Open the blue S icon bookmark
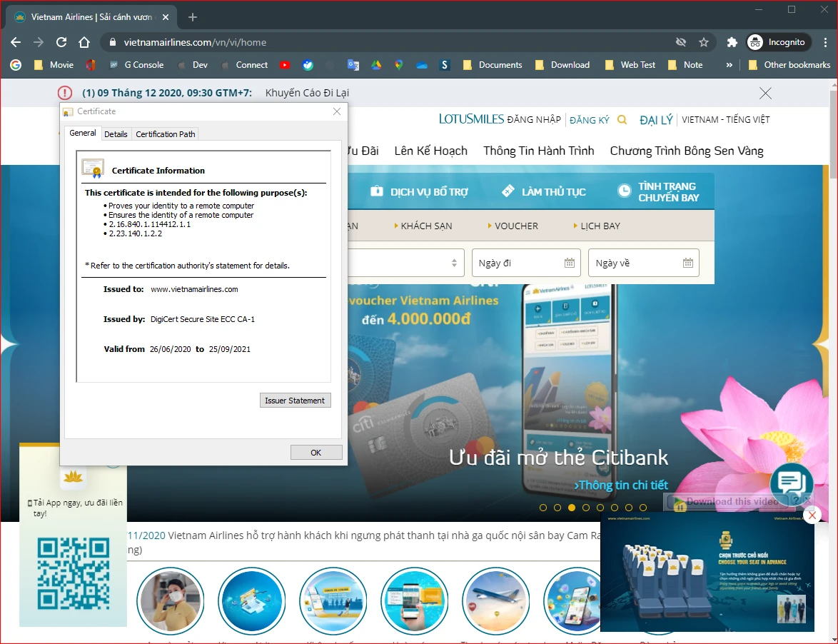This screenshot has width=838, height=644. pos(444,65)
